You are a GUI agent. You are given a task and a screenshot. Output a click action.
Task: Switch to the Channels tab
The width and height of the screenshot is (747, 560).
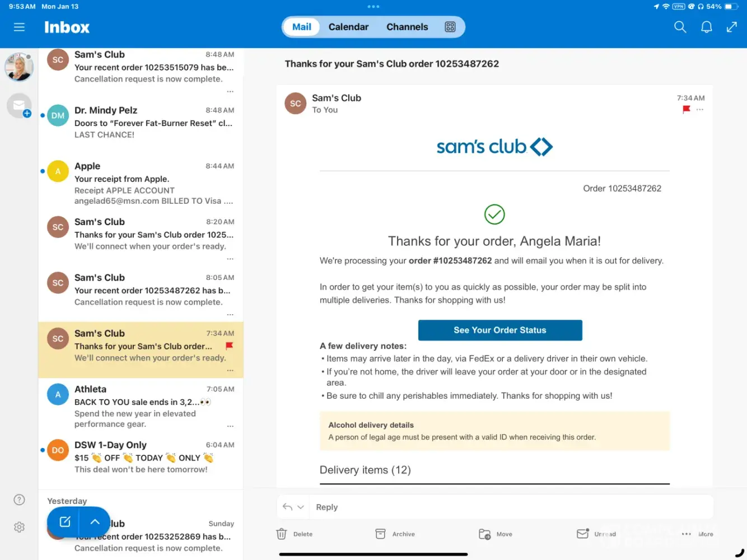click(x=407, y=27)
